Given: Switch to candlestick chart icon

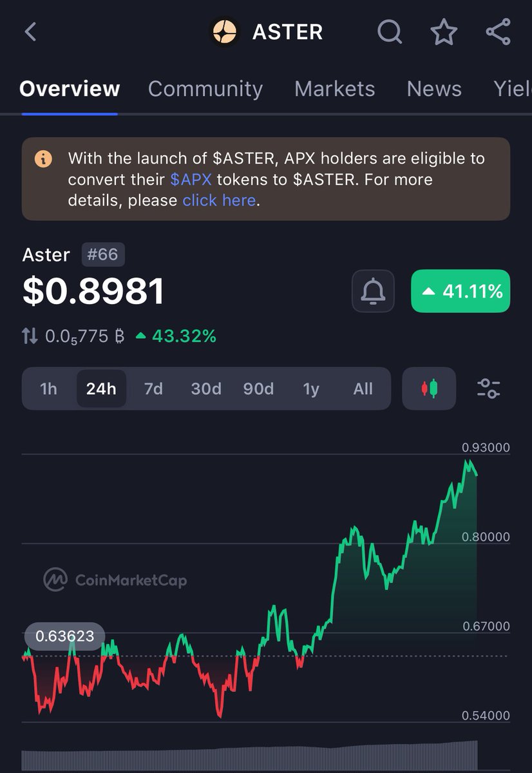Looking at the screenshot, I should 429,388.
